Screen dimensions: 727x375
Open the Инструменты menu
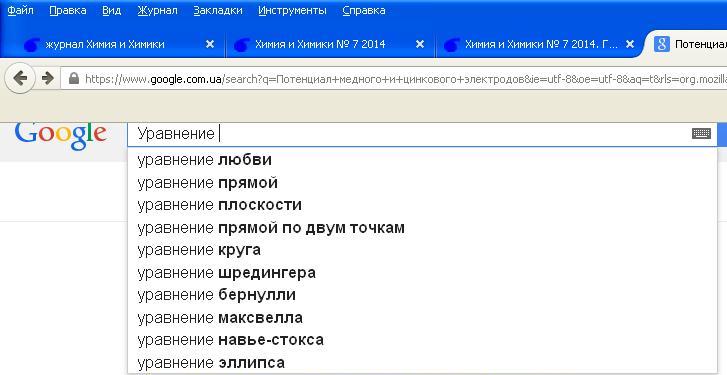tap(292, 11)
